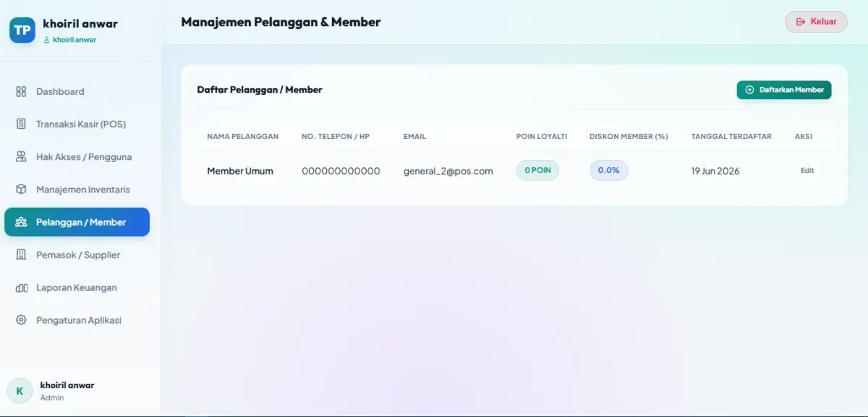The height and width of the screenshot is (417, 868).
Task: Click the Transaksi Kasir receipt icon
Action: click(x=21, y=125)
